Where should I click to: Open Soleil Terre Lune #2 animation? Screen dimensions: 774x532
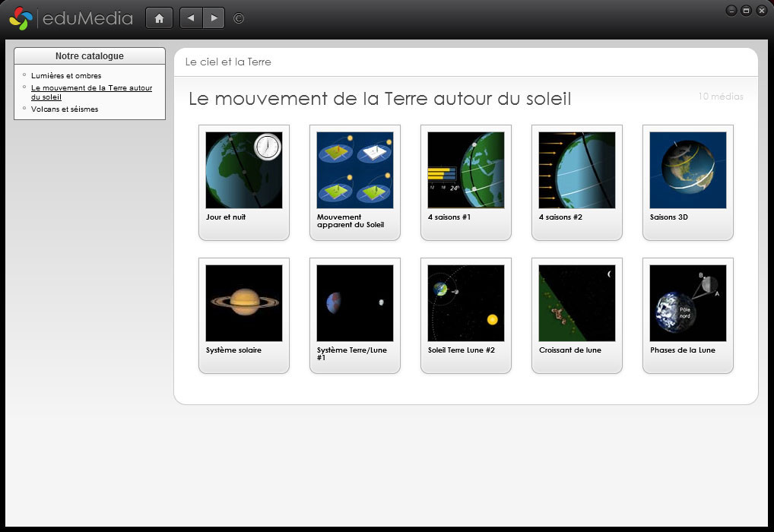tap(466, 303)
